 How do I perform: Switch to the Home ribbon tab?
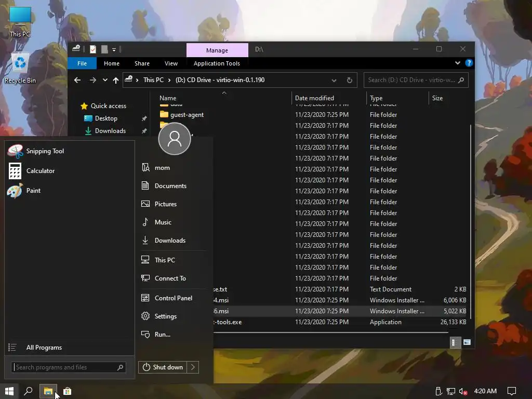click(x=112, y=63)
